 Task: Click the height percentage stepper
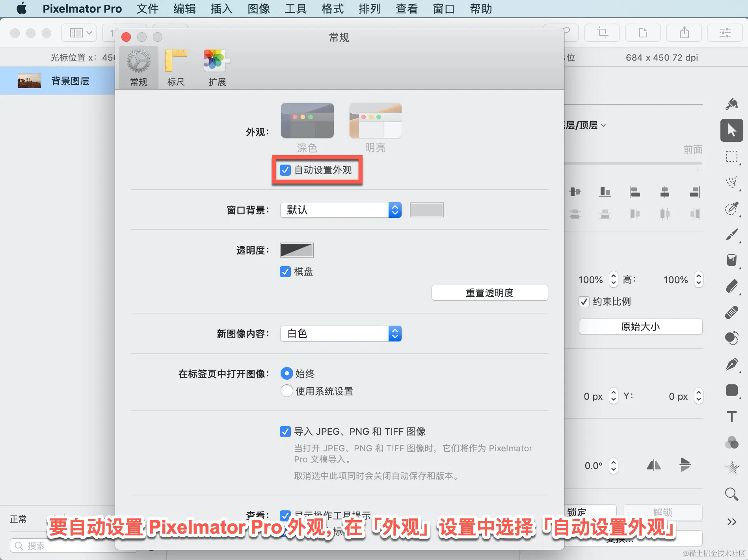point(699,280)
